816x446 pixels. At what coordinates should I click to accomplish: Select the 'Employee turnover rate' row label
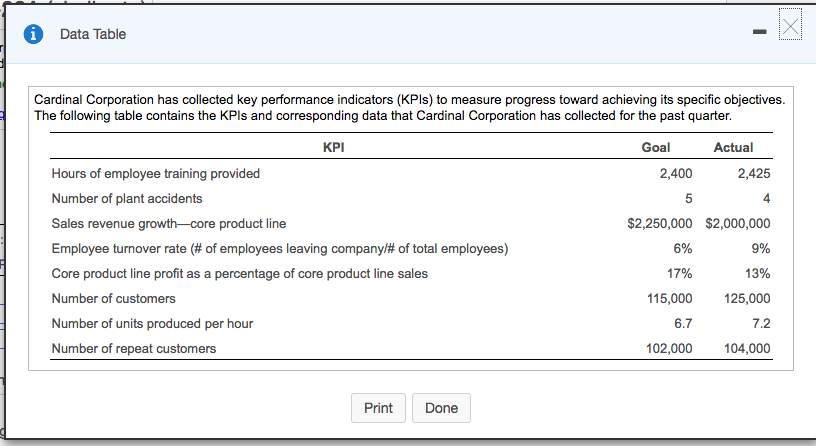[280, 248]
